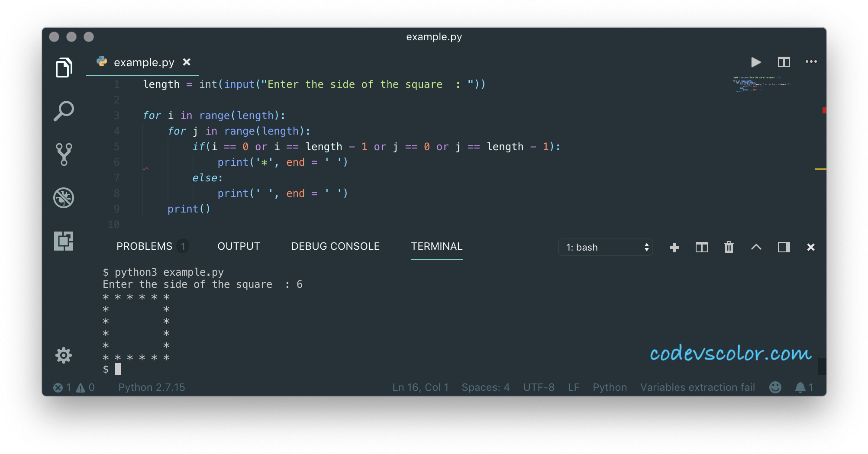Click Ln 16, Col 1 position indicator
The image size is (868, 454).
click(x=420, y=387)
